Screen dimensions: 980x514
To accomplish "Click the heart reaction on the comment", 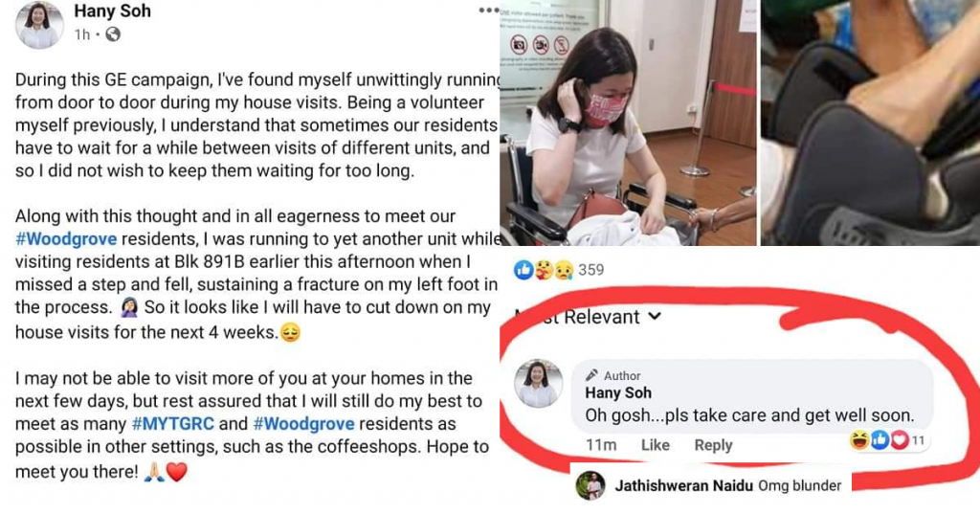I will [899, 441].
